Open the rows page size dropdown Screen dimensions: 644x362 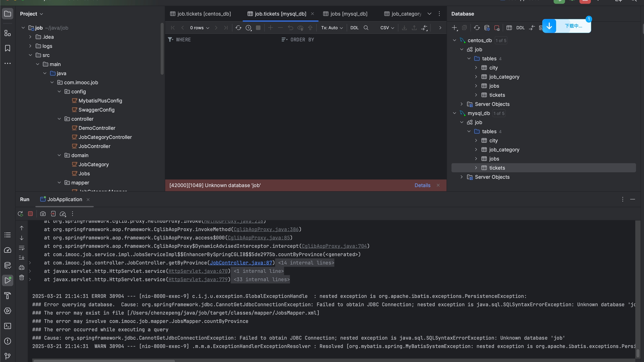pos(200,28)
